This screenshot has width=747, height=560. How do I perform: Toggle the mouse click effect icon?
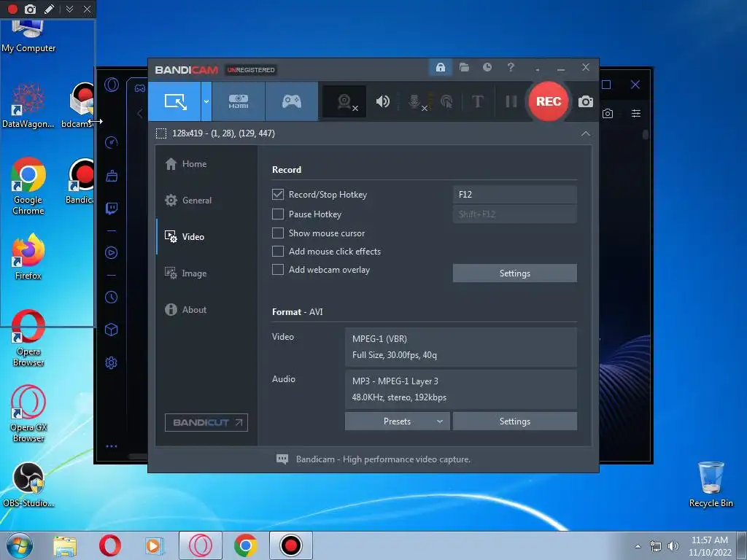[446, 101]
